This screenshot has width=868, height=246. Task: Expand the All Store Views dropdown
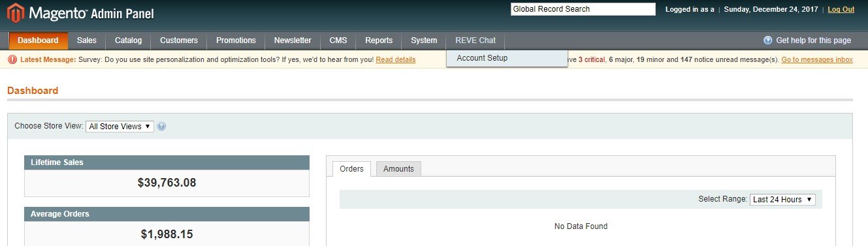click(x=120, y=127)
